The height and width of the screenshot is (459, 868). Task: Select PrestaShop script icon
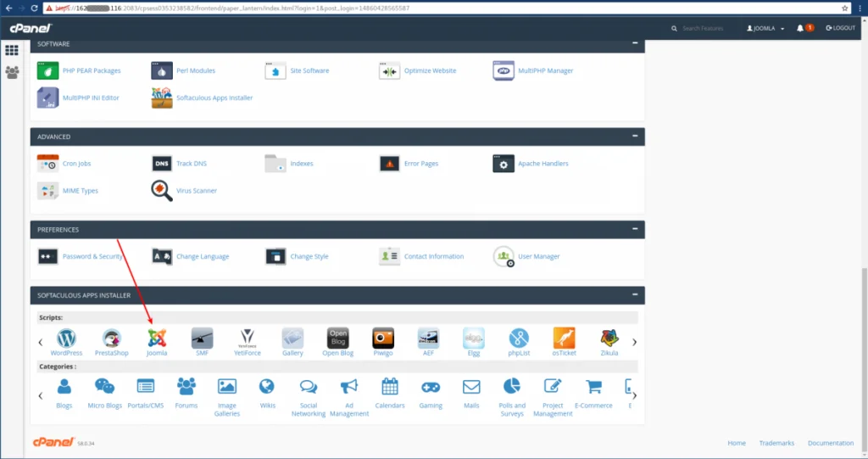tap(112, 339)
